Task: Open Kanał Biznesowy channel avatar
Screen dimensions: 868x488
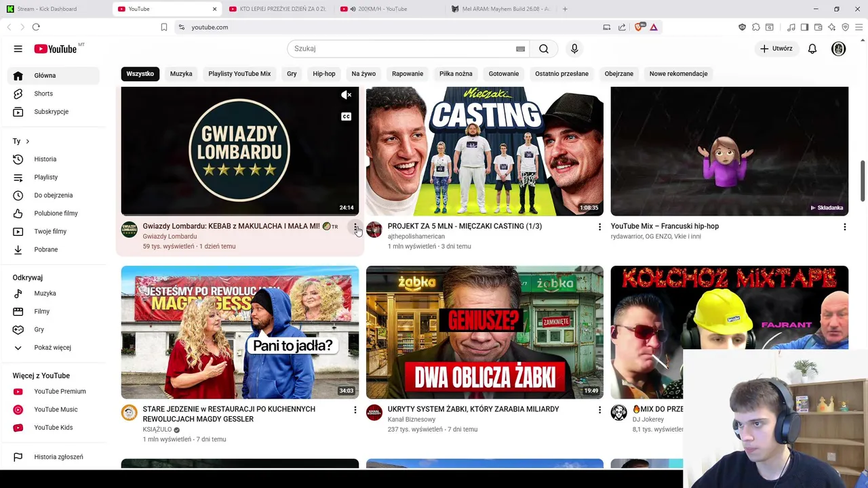Action: coord(374,413)
